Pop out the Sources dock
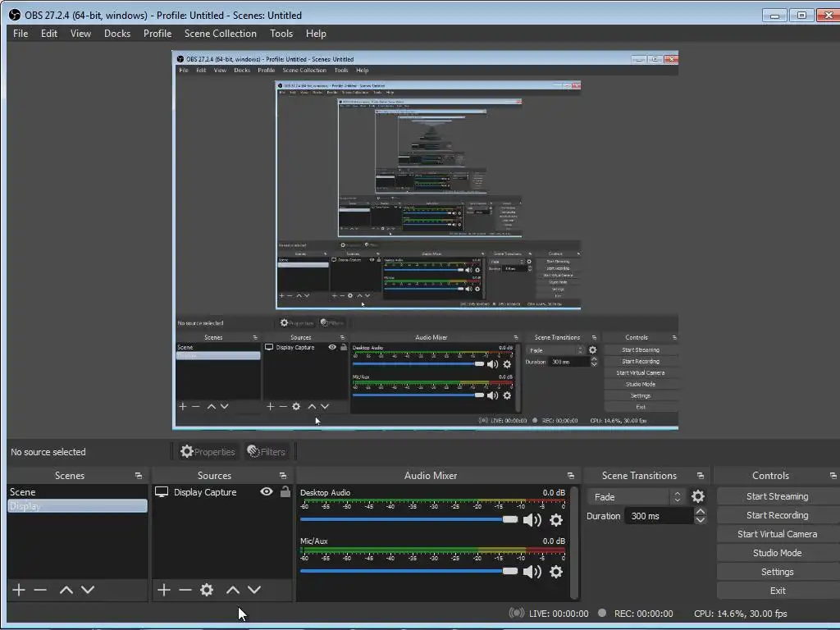840x630 pixels. click(x=283, y=476)
